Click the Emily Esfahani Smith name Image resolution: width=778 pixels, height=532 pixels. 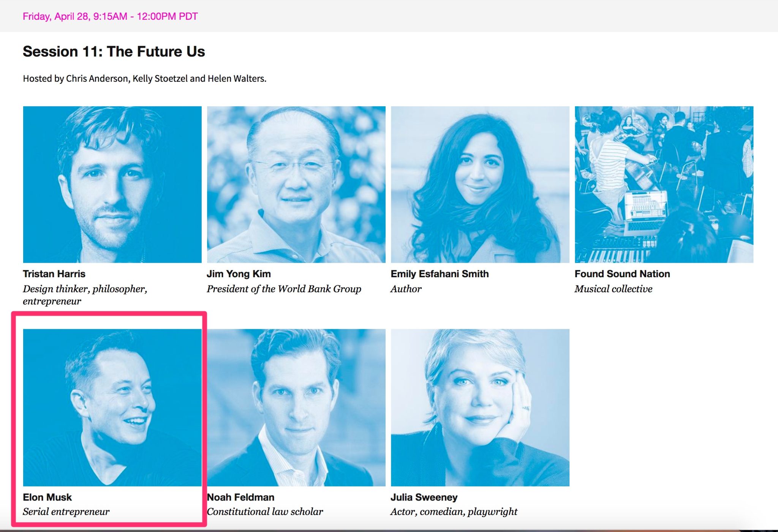[x=440, y=274]
